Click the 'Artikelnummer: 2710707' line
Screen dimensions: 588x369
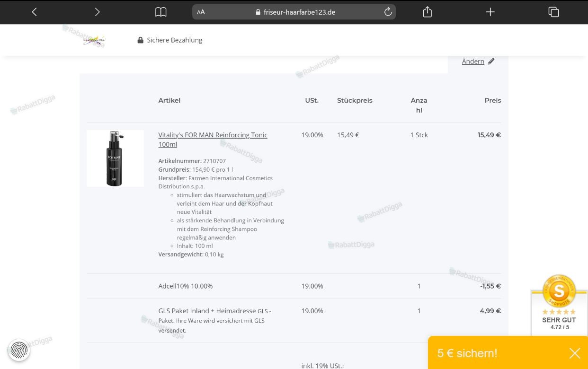(192, 161)
